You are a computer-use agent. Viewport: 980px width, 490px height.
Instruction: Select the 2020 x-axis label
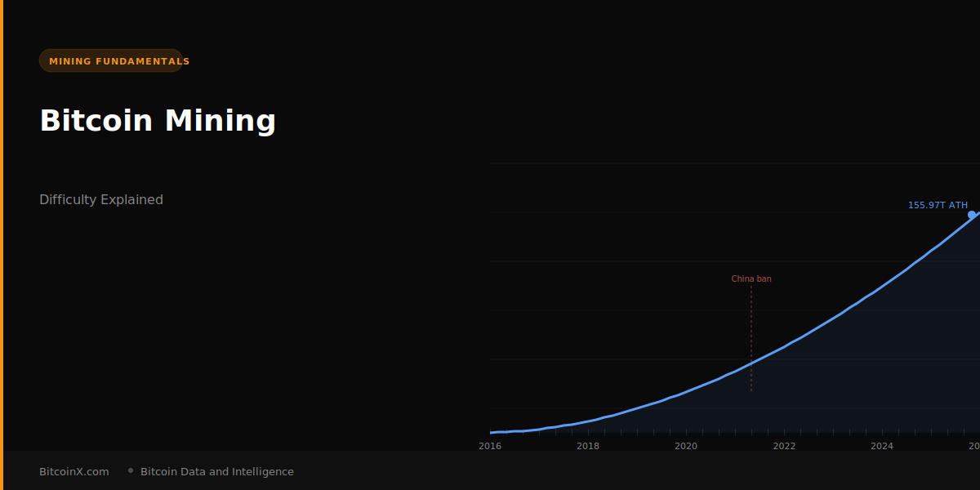(x=686, y=446)
